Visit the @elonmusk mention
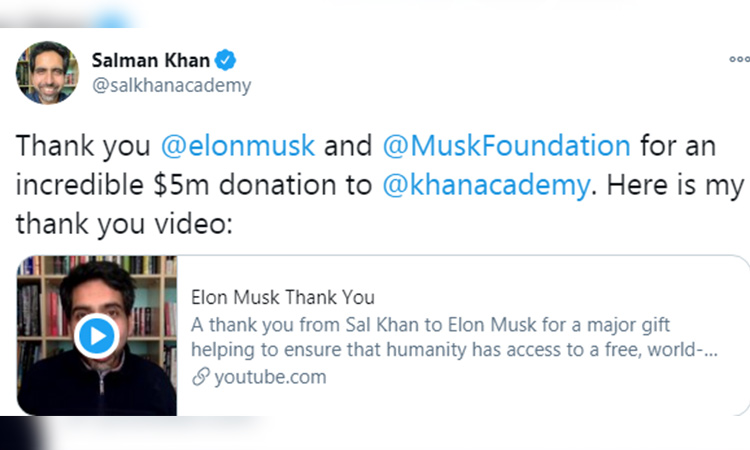This screenshot has width=750, height=450. [x=238, y=145]
